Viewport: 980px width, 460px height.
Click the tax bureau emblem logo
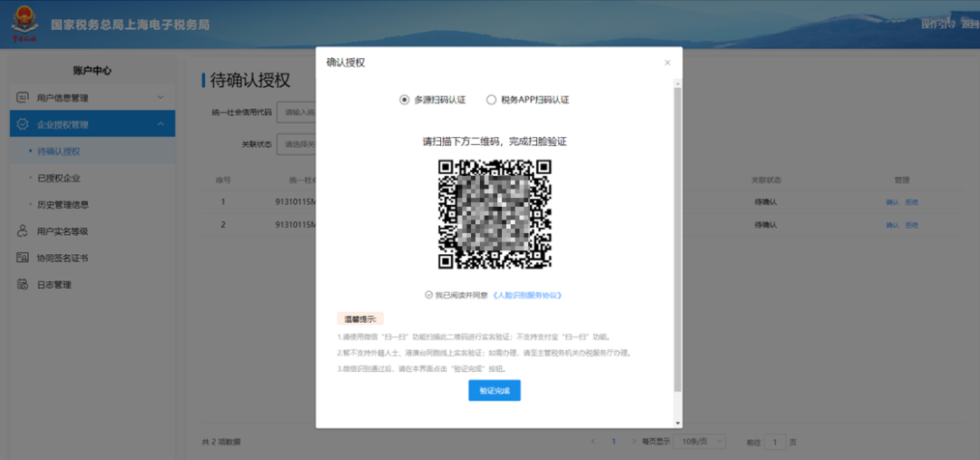[x=25, y=25]
